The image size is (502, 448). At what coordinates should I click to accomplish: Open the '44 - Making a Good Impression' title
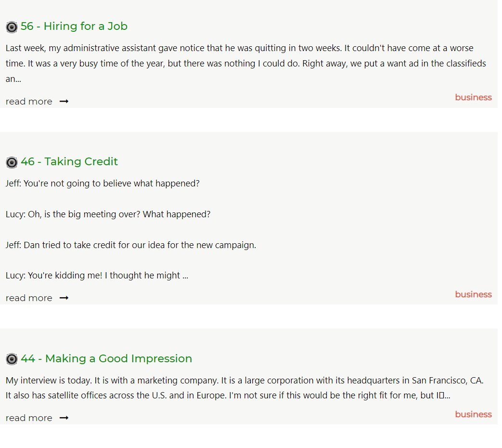coord(106,358)
